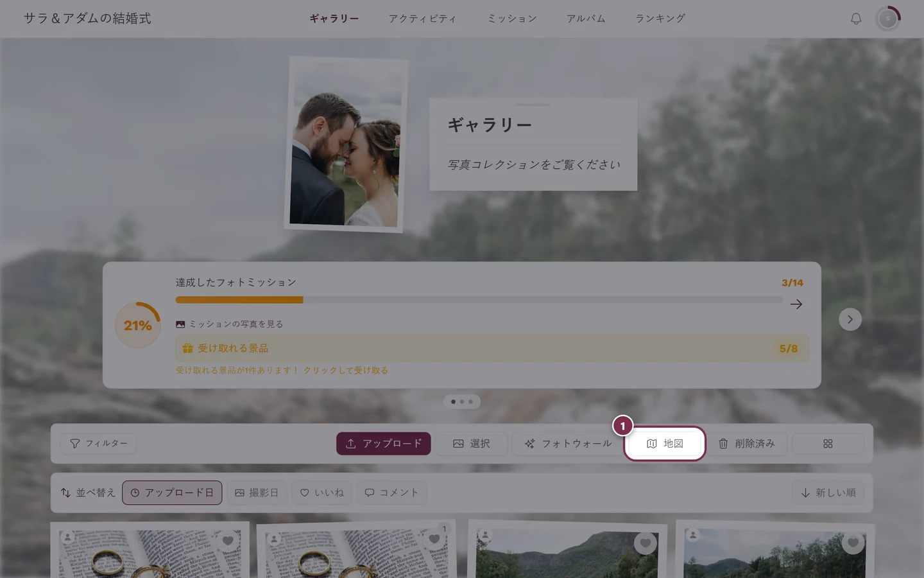Click uploader avatar on third landscape photo
The image size is (924, 578).
(486, 535)
